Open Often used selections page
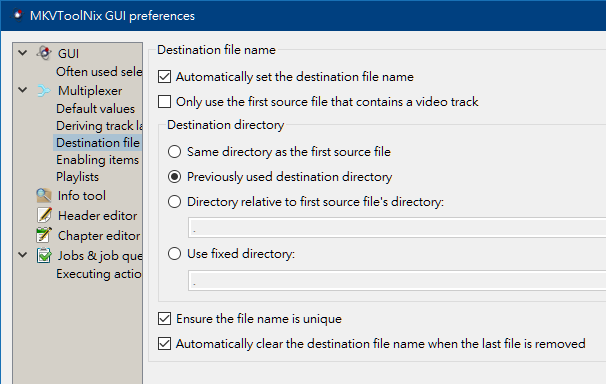This screenshot has width=606, height=384. coord(99,72)
